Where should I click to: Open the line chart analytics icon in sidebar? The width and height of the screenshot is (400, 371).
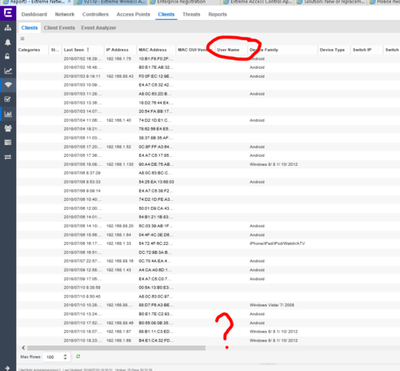tap(8, 71)
